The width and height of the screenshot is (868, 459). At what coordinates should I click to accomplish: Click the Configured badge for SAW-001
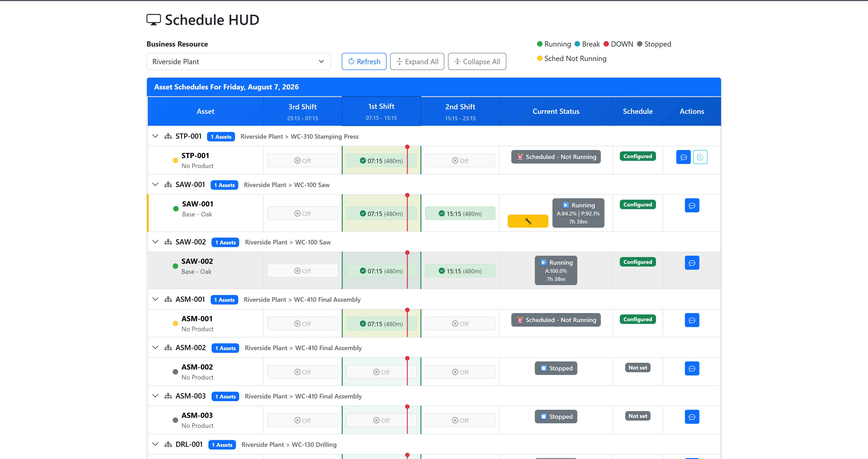point(637,205)
